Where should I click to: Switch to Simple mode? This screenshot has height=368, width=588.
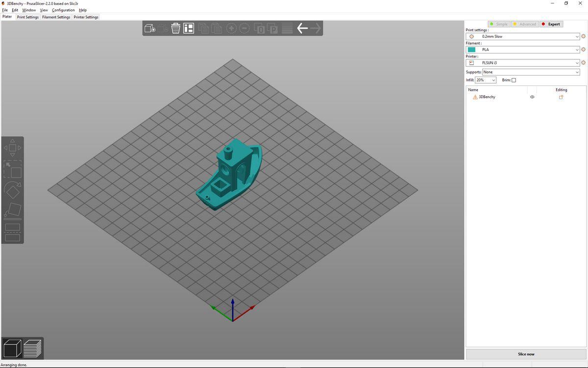tap(499, 24)
